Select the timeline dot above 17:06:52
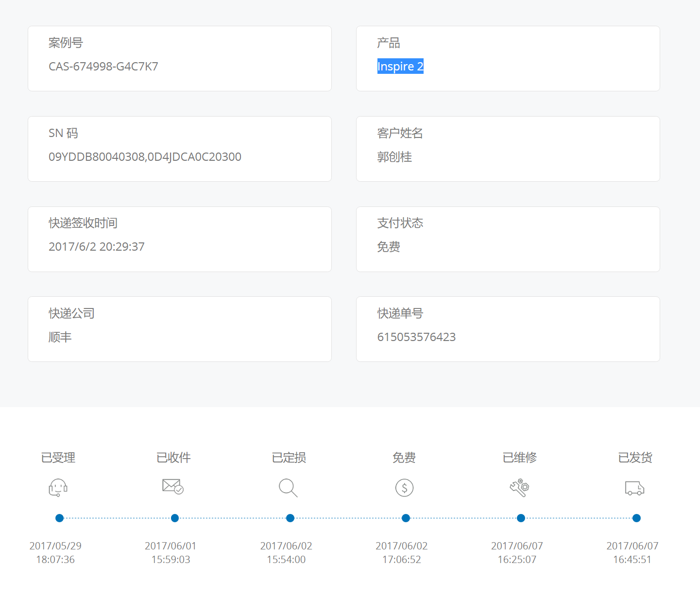The height and width of the screenshot is (598, 700). [406, 518]
